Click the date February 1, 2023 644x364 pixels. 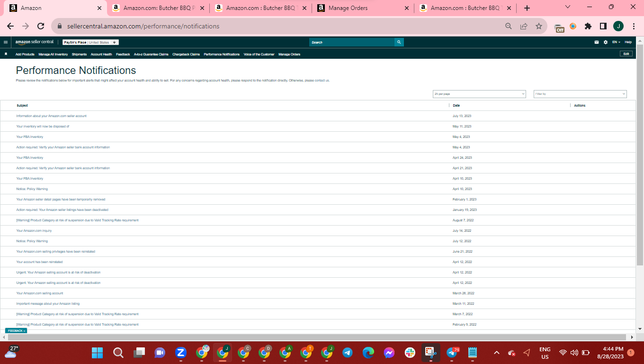465,200
